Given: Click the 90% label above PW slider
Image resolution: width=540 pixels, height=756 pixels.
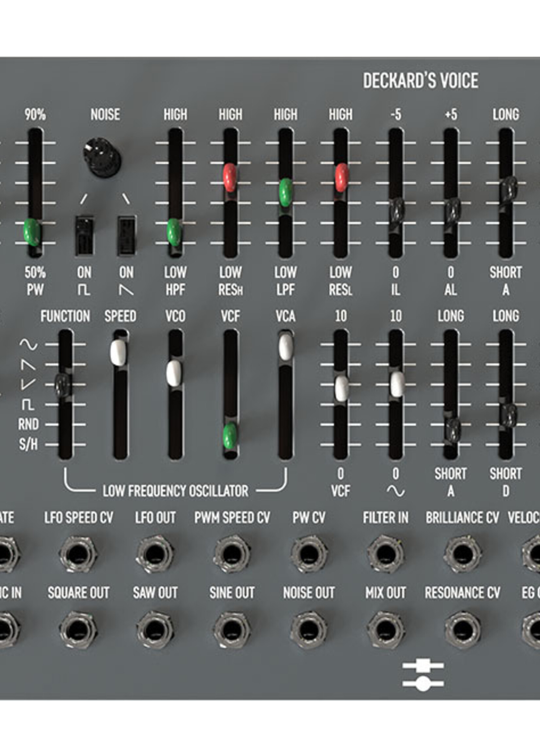Looking at the screenshot, I should click(35, 114).
